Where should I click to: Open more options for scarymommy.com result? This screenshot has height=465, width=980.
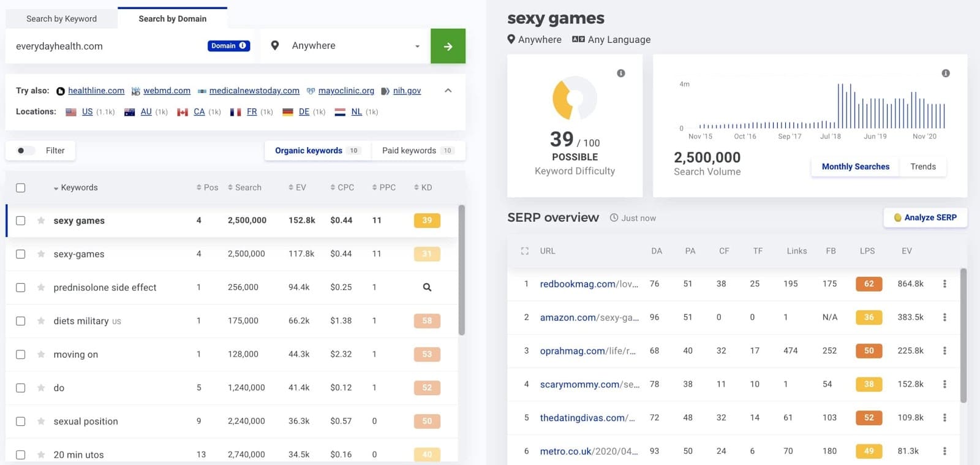pos(944,384)
